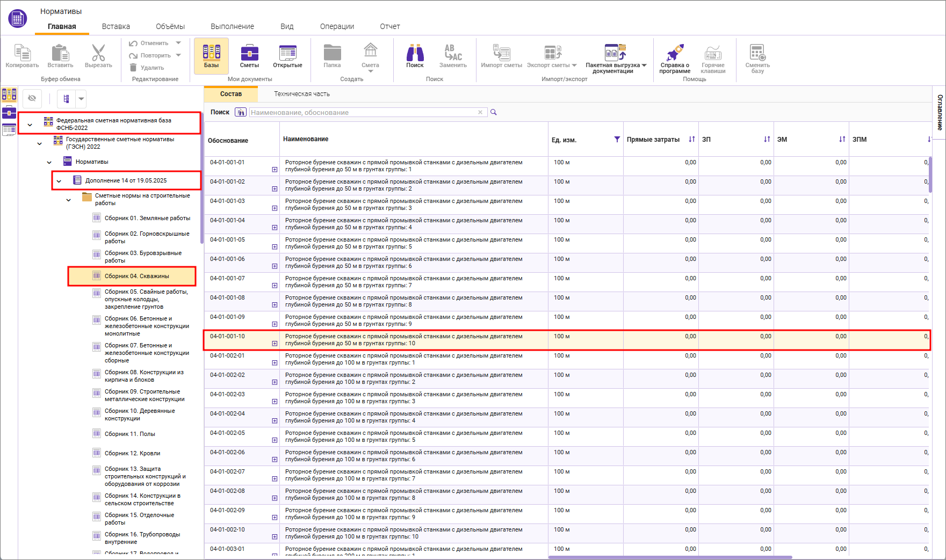Open the Техническая часть tab
946x560 pixels.
tap(301, 94)
